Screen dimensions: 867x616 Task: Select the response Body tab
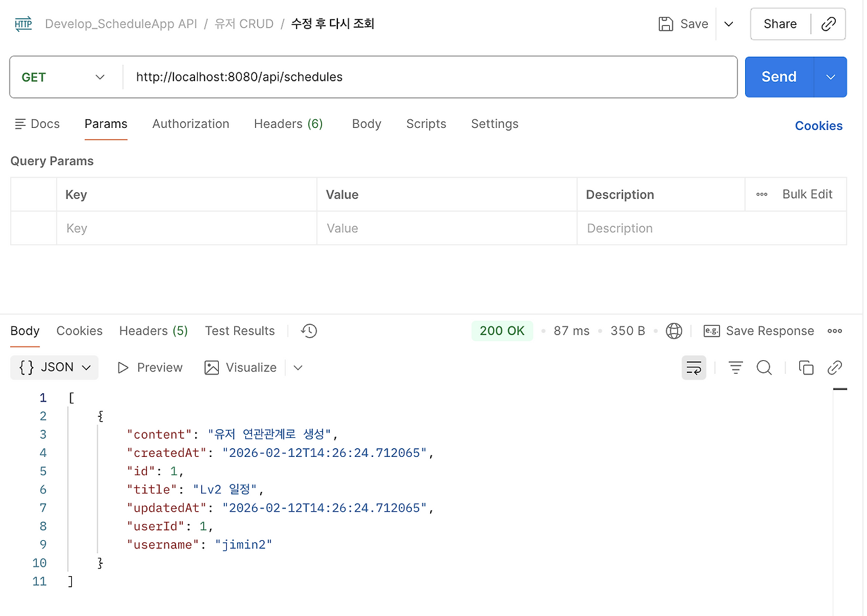pyautogui.click(x=25, y=331)
